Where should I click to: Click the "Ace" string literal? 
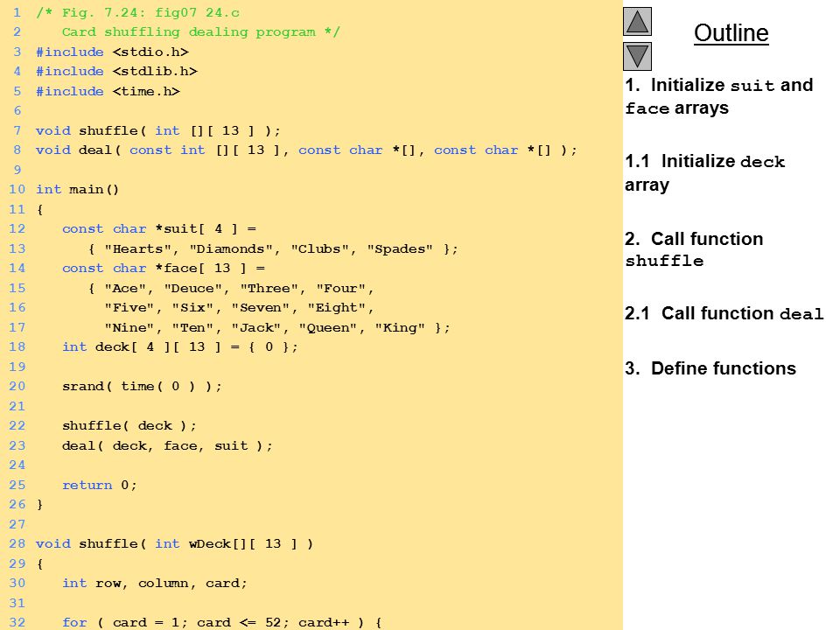[x=125, y=288]
